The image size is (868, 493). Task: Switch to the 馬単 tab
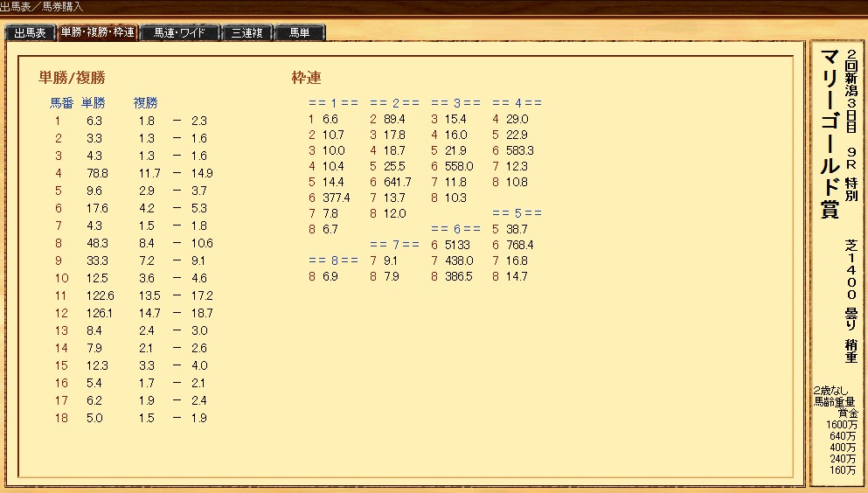point(300,32)
